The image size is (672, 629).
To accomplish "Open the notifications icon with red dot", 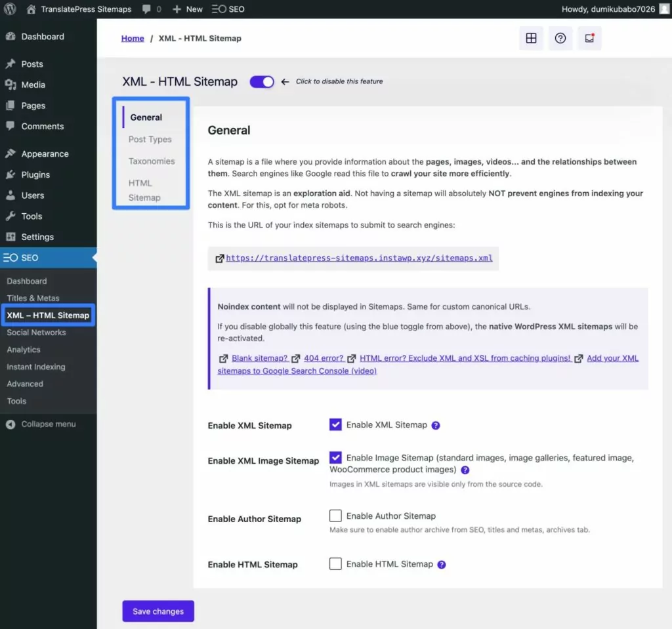I will tap(589, 38).
